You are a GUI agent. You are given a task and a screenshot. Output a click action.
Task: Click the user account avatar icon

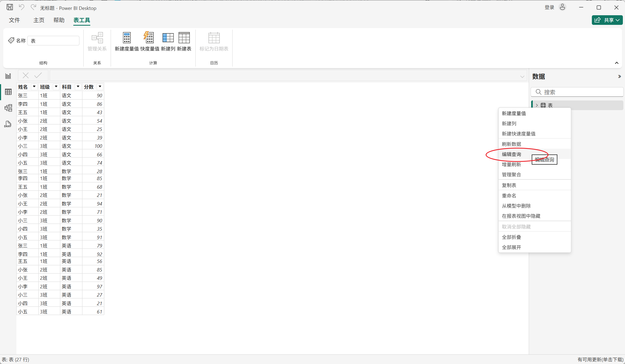point(562,7)
